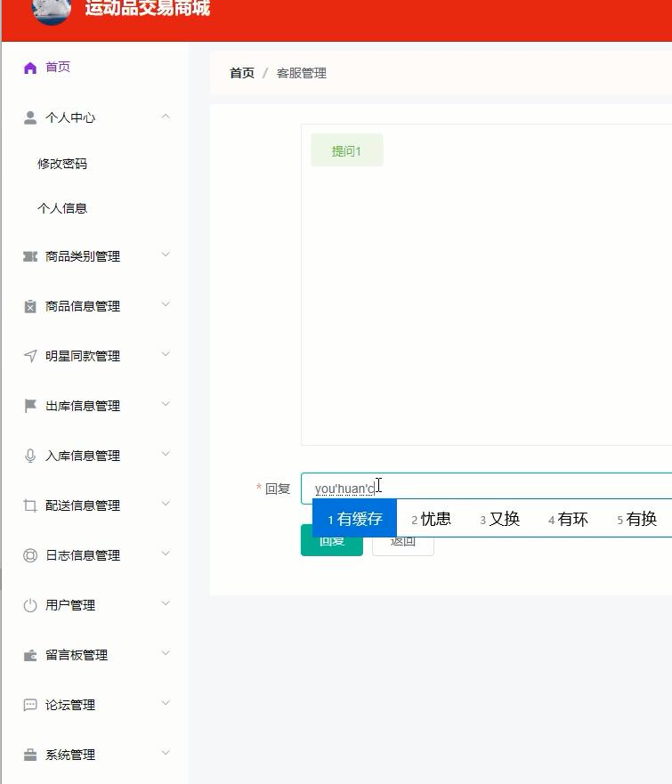This screenshot has width=672, height=784.
Task: Expand the 明星同款管理 chevron
Action: 166,354
